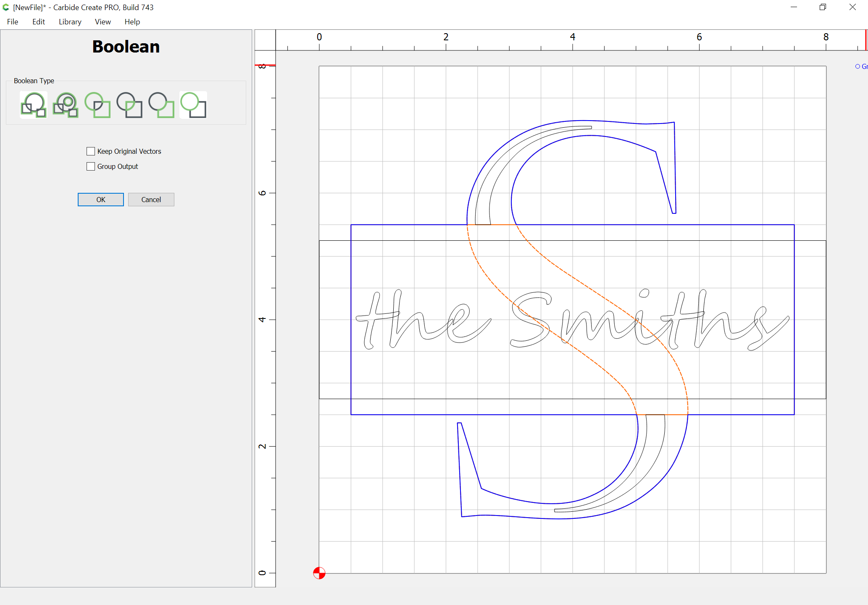Viewport: 868px width, 605px height.
Task: Expand the View menu
Action: tap(103, 22)
